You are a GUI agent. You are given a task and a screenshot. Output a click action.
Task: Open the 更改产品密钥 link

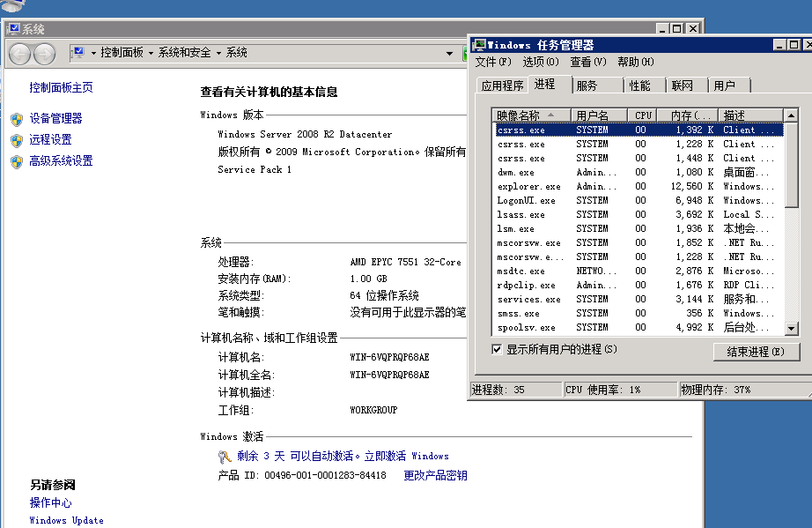pos(435,476)
